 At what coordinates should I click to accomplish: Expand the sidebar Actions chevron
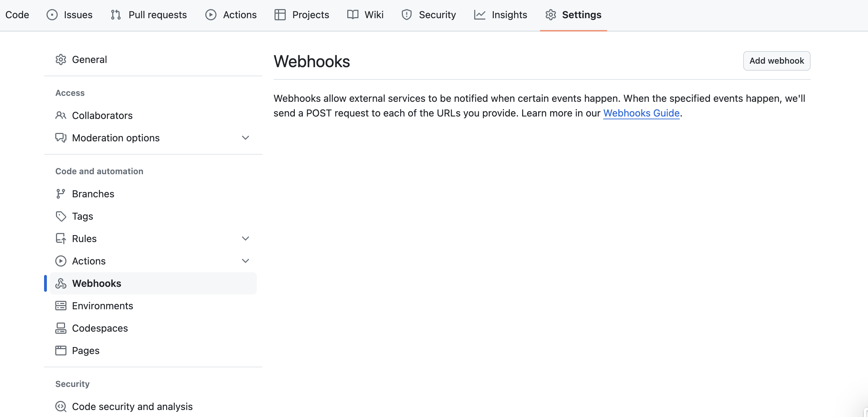246,261
